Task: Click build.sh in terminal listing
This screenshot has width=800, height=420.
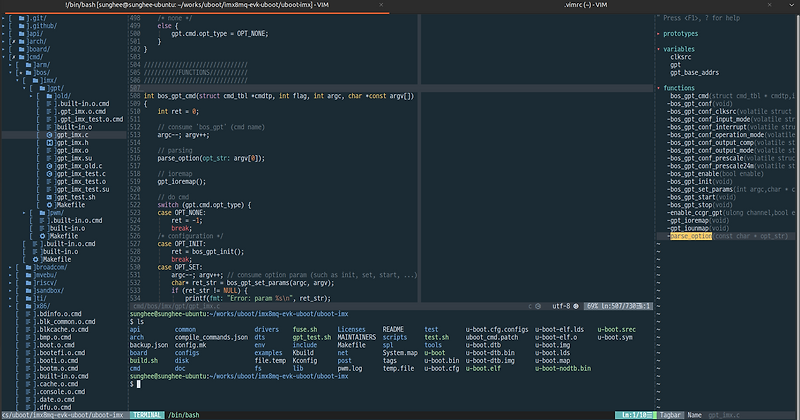Action: (143, 361)
